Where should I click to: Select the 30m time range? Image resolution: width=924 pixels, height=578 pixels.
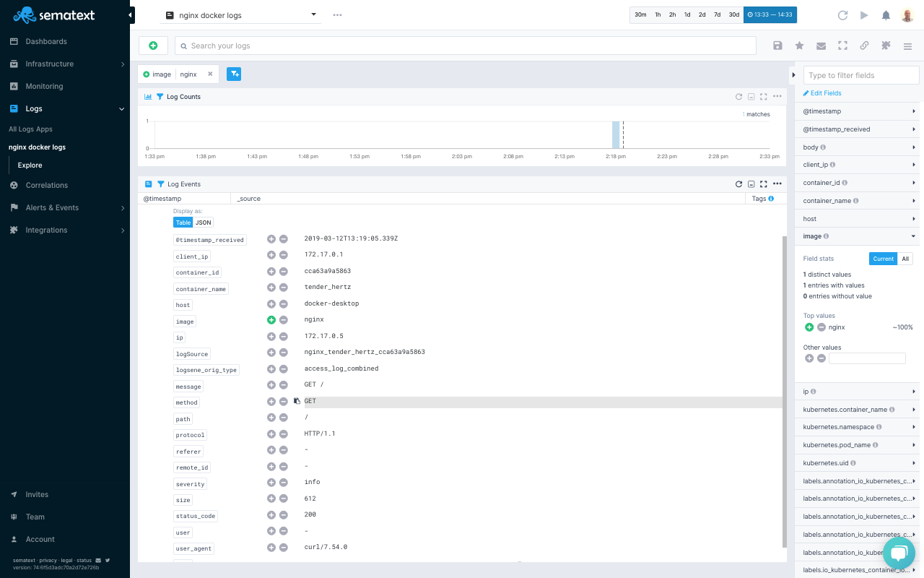tap(640, 15)
